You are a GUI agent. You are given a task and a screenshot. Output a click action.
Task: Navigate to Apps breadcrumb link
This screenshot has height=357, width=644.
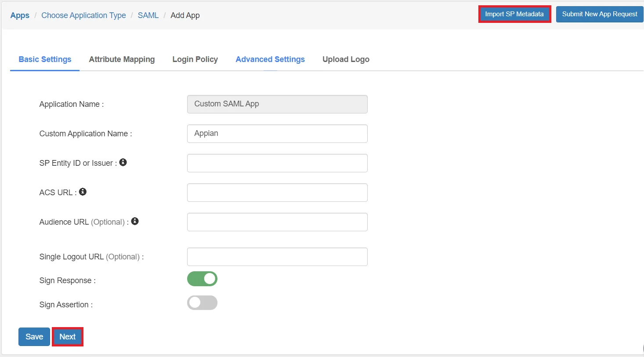[x=20, y=15]
